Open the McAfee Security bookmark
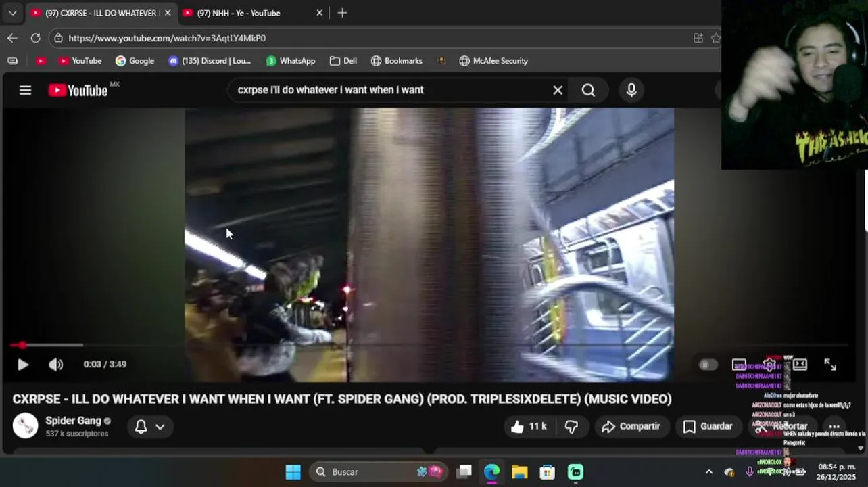This screenshot has height=487, width=868. click(493, 61)
